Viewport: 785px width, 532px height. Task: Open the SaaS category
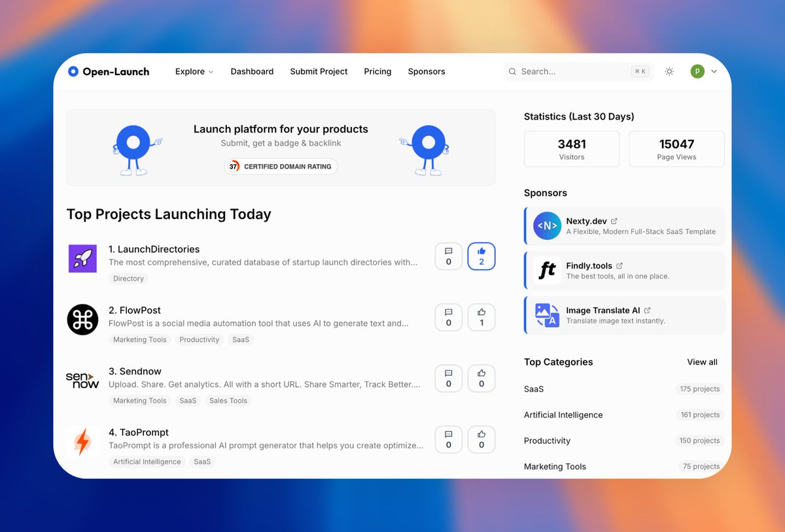click(x=534, y=389)
